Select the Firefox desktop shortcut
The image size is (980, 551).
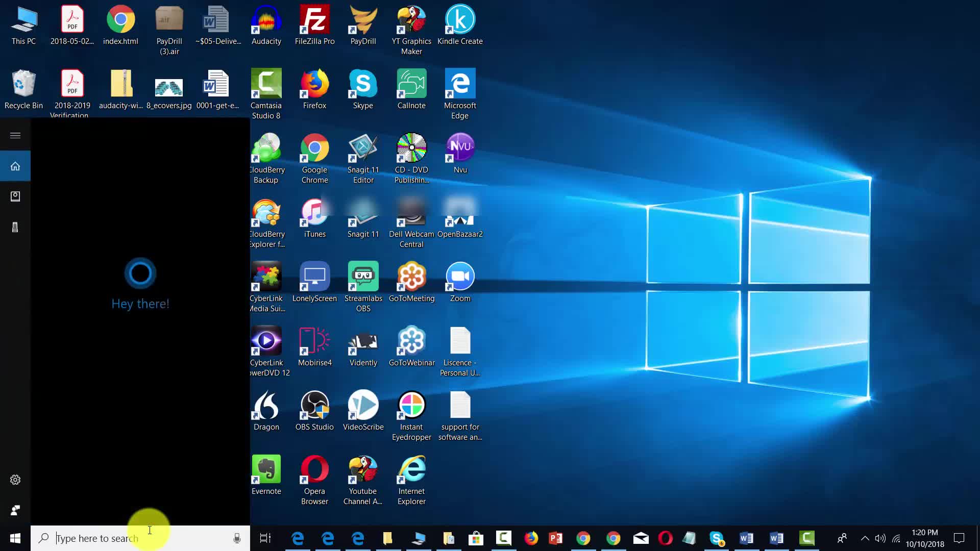tap(314, 89)
